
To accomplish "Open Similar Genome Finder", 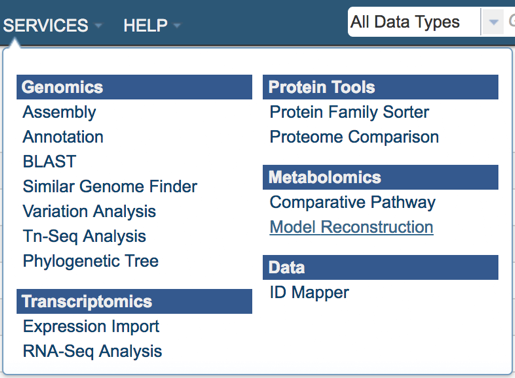I will click(110, 186).
